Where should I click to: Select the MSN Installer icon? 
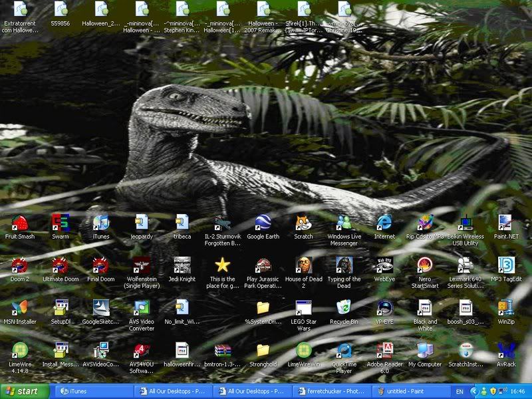(20, 308)
